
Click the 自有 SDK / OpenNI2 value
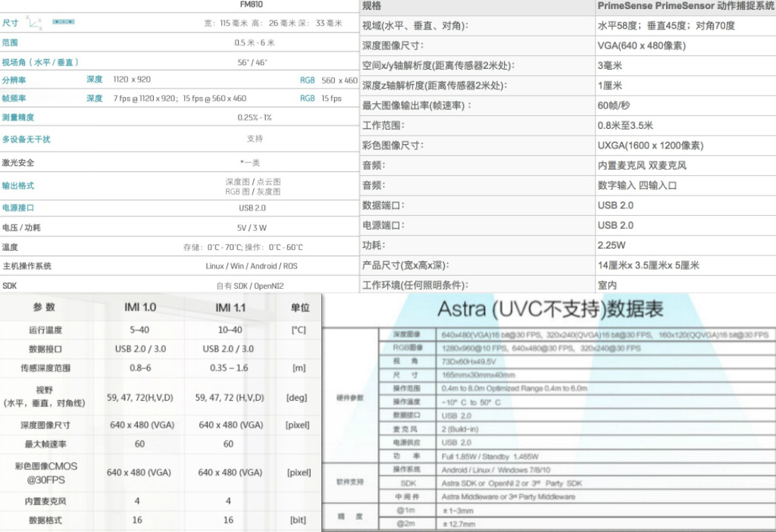tap(250, 286)
